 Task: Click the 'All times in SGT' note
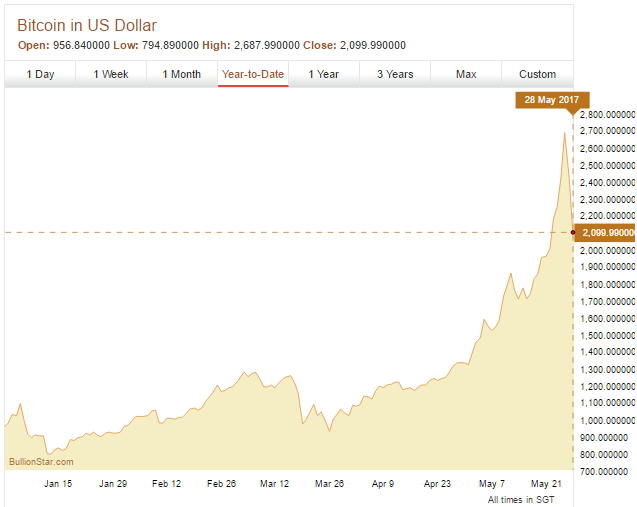[x=521, y=500]
